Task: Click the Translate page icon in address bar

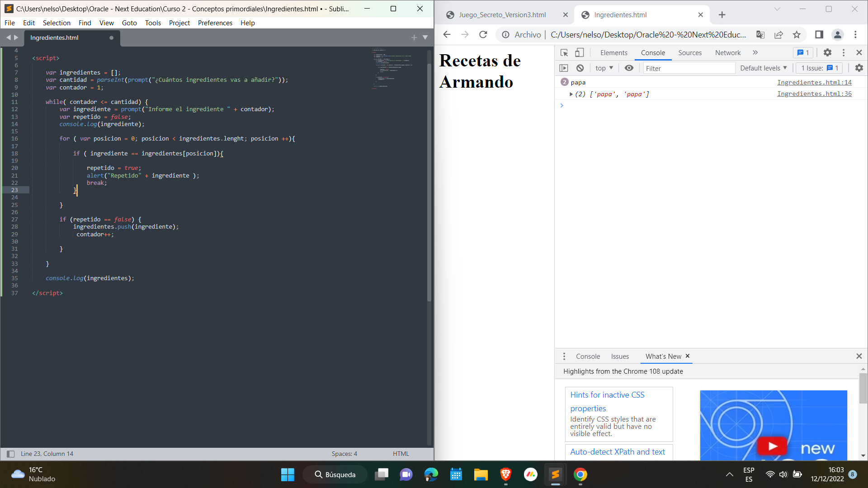Action: point(760,35)
